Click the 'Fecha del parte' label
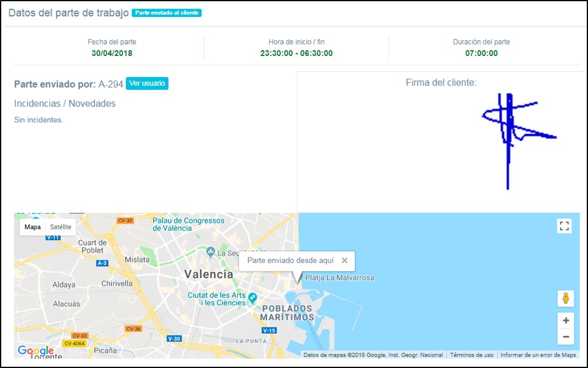 pyautogui.click(x=112, y=42)
